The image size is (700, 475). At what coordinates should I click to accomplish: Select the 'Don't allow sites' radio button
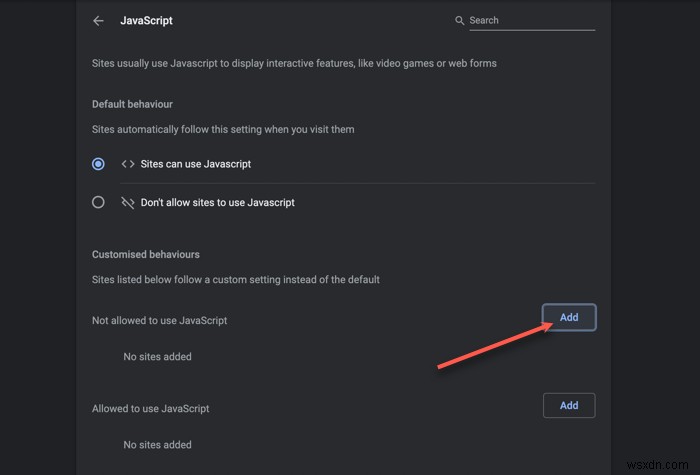click(x=98, y=202)
